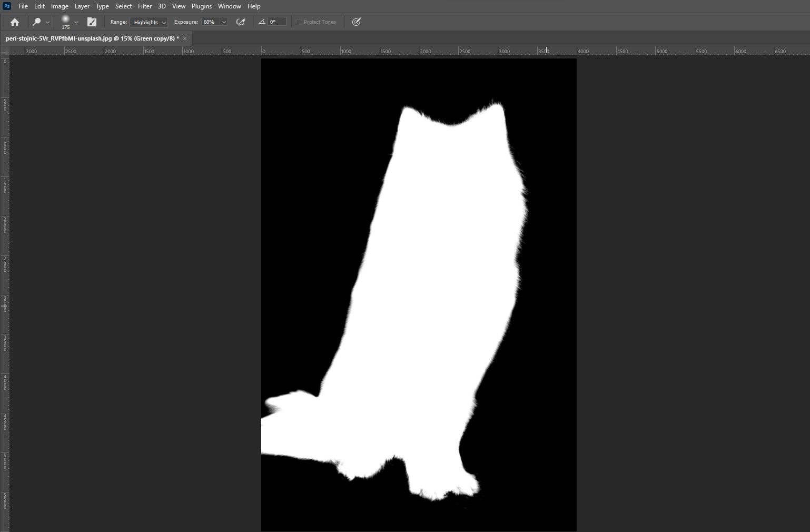Click the brush angle icon
This screenshot has height=532, width=810.
pos(262,22)
